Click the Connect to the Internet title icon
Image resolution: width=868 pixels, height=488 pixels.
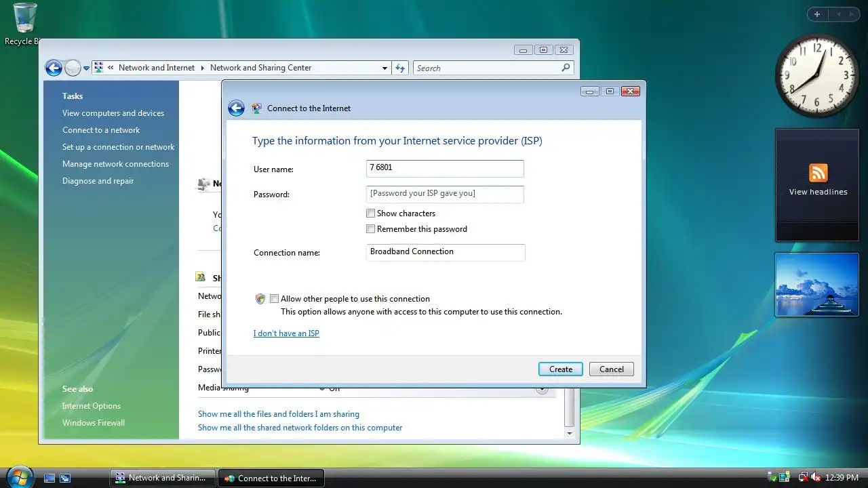[x=256, y=108]
